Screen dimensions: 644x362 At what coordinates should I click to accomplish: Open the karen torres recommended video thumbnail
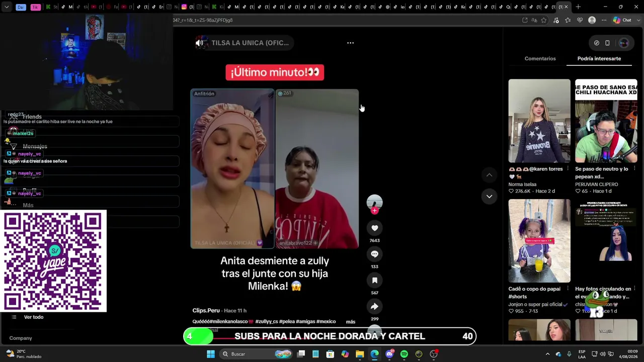(539, 121)
